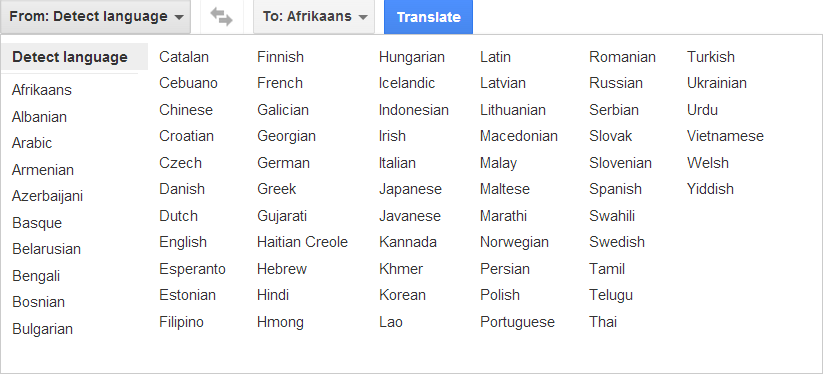Pick Bulgarian in the left column
Screen dimensions: 823x374
tap(43, 329)
